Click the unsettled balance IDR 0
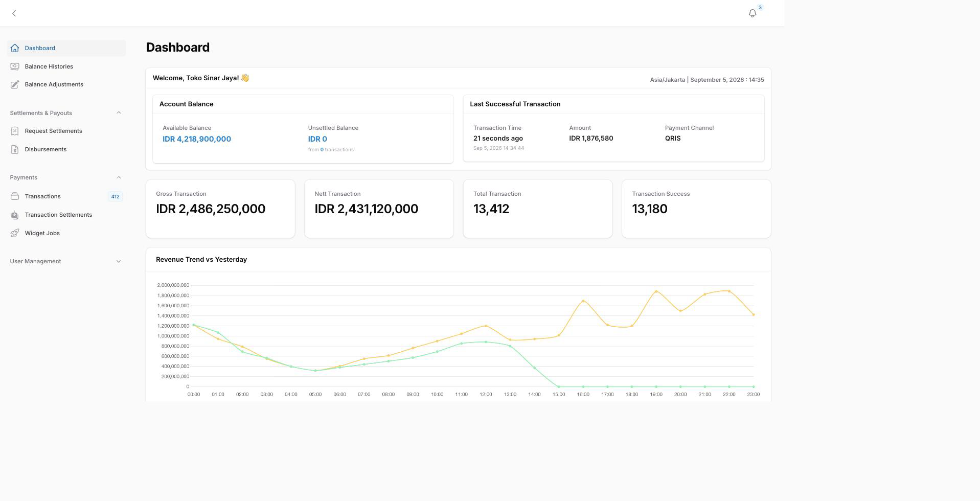980x501 pixels. coord(317,139)
